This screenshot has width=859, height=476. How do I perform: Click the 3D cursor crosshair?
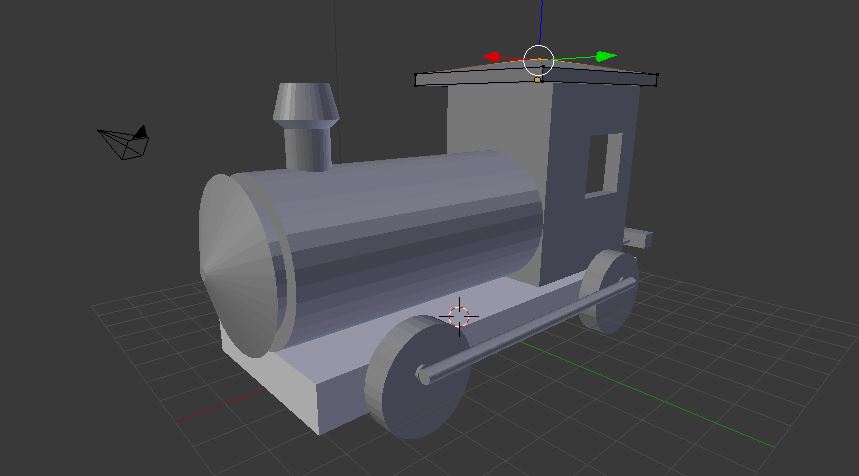pos(459,316)
